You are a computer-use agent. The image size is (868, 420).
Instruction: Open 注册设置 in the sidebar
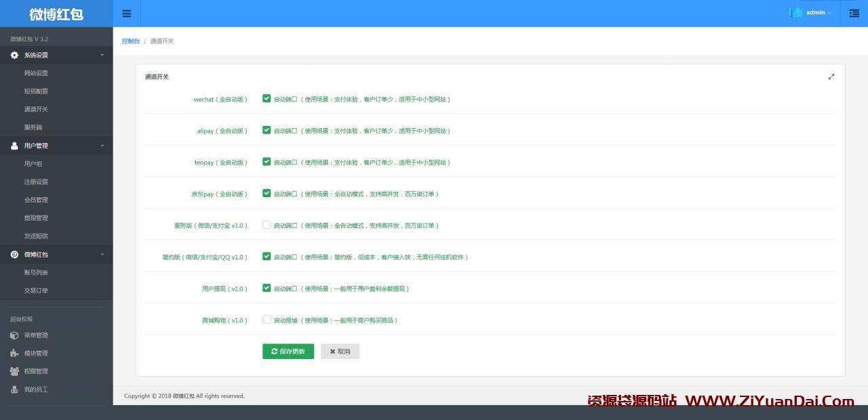(36, 182)
